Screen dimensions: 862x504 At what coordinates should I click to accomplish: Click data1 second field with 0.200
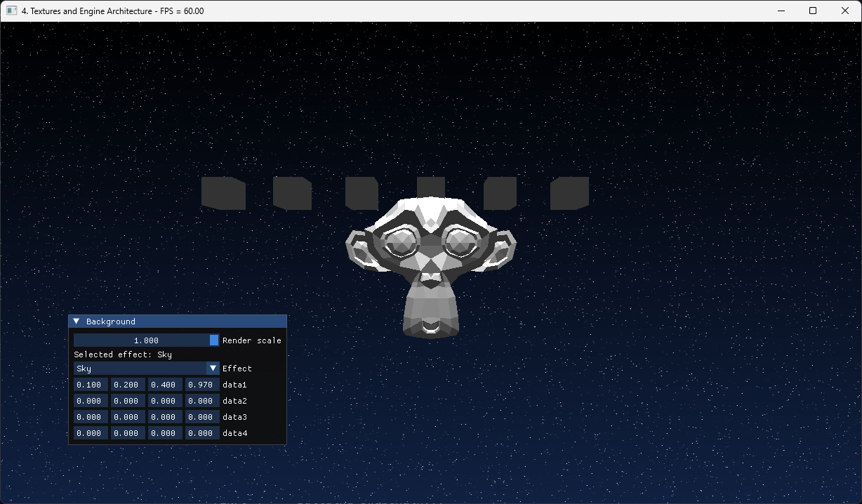[x=128, y=385]
